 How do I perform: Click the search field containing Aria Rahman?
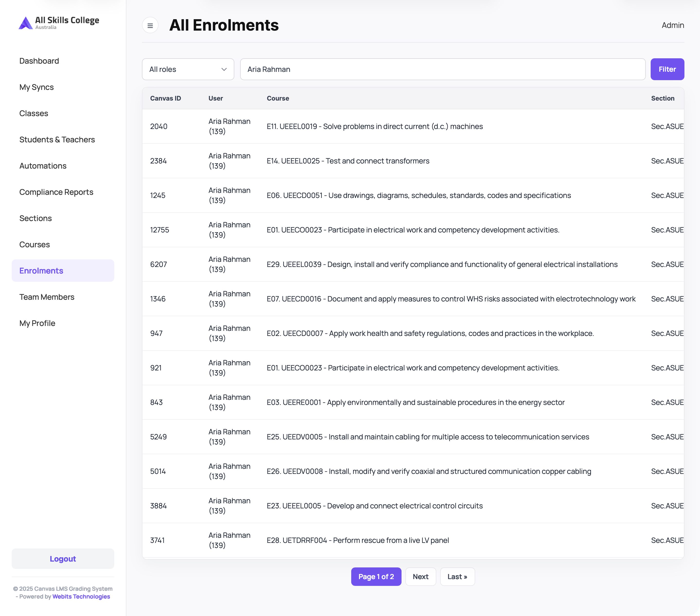[x=442, y=69]
